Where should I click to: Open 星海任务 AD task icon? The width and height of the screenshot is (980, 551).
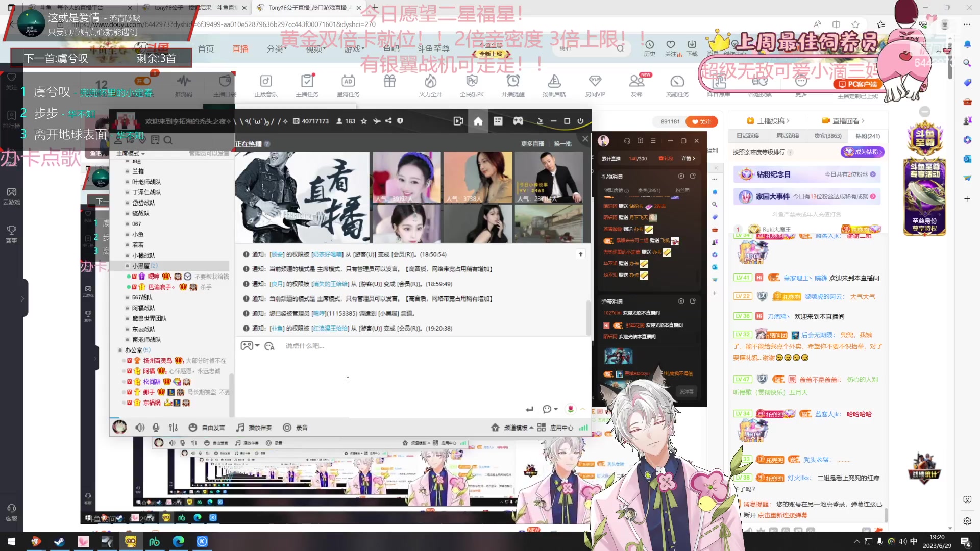(x=348, y=85)
